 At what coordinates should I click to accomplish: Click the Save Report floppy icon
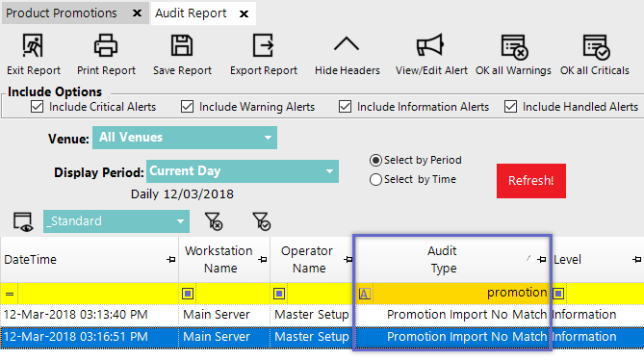point(182,45)
